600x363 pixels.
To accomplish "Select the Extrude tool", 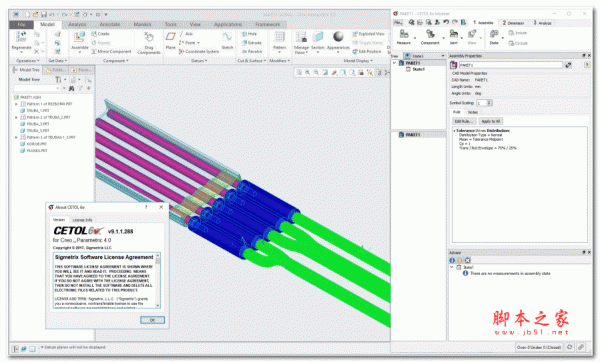I will point(252,42).
